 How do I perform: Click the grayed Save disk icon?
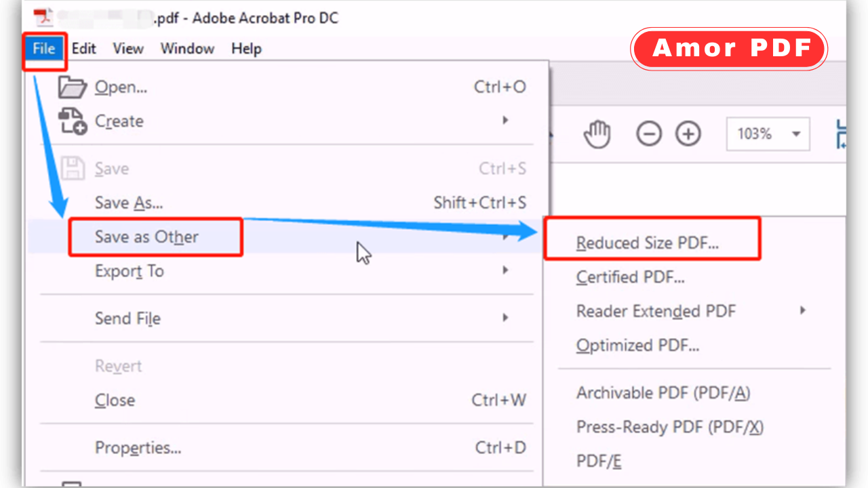click(71, 168)
